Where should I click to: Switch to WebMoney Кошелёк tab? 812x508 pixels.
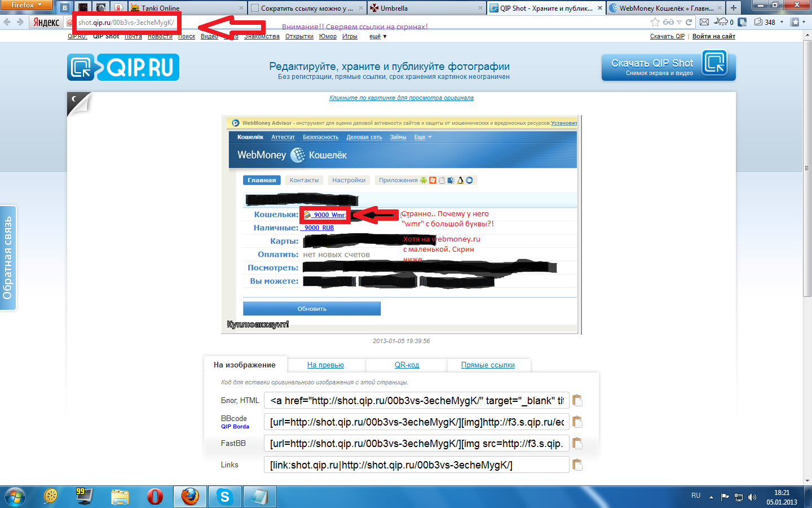(x=666, y=8)
